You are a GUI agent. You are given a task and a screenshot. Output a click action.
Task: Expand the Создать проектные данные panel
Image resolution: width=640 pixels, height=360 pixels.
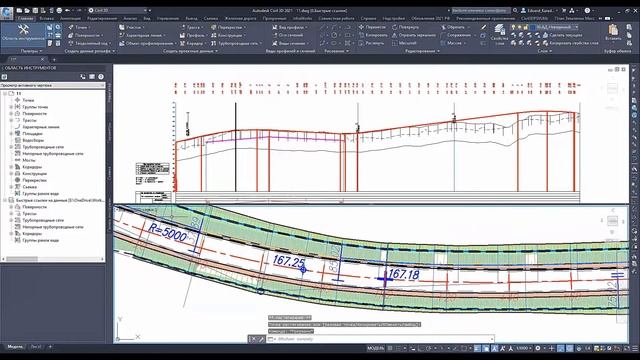[191, 51]
